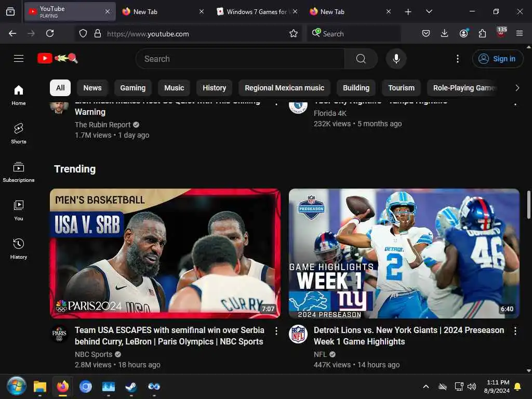Open the Florida 4K channel link
Image resolution: width=532 pixels, height=399 pixels.
[330, 113]
